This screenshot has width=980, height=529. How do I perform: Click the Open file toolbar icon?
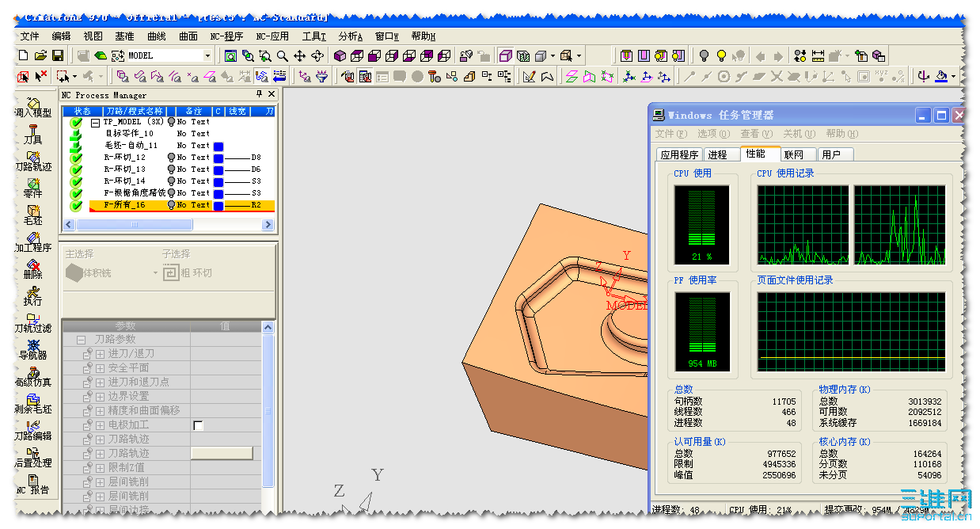pos(40,55)
